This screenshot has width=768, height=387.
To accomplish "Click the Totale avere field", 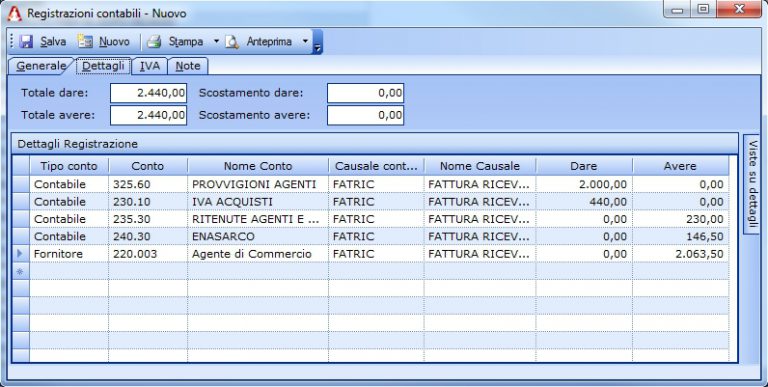I will pyautogui.click(x=148, y=115).
